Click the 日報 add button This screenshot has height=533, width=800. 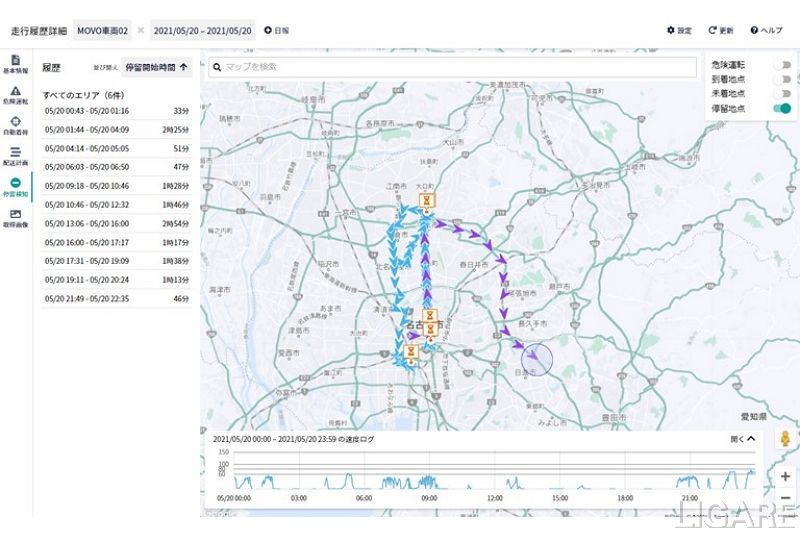click(x=276, y=31)
